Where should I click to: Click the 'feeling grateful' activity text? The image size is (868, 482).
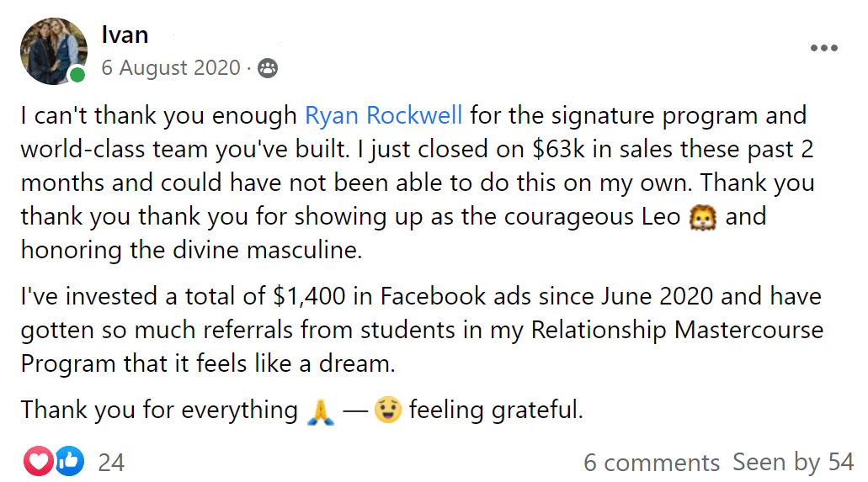[496, 410]
